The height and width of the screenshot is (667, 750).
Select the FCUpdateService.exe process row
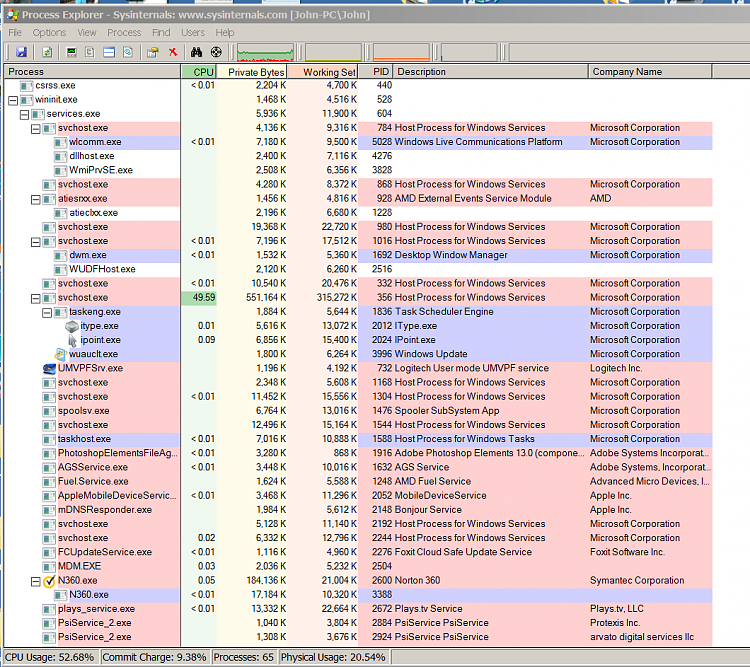click(358, 552)
